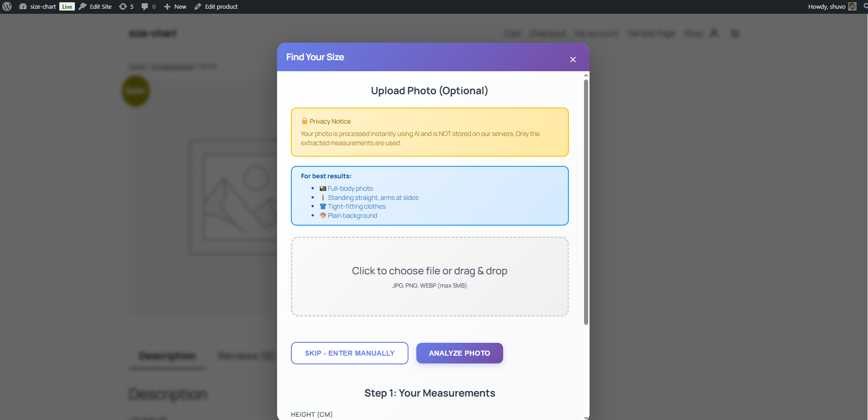Click the Live status badge
The width and height of the screenshot is (868, 420).
pyautogui.click(x=67, y=6)
